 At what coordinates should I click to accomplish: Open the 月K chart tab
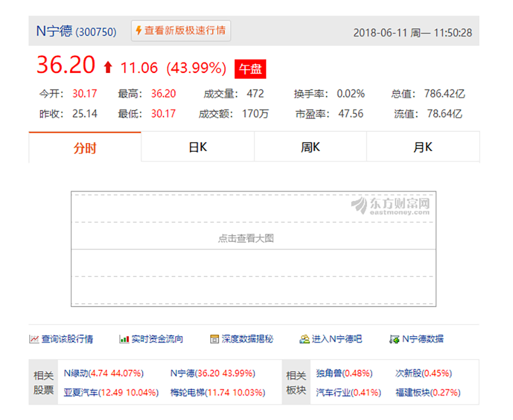(x=423, y=146)
